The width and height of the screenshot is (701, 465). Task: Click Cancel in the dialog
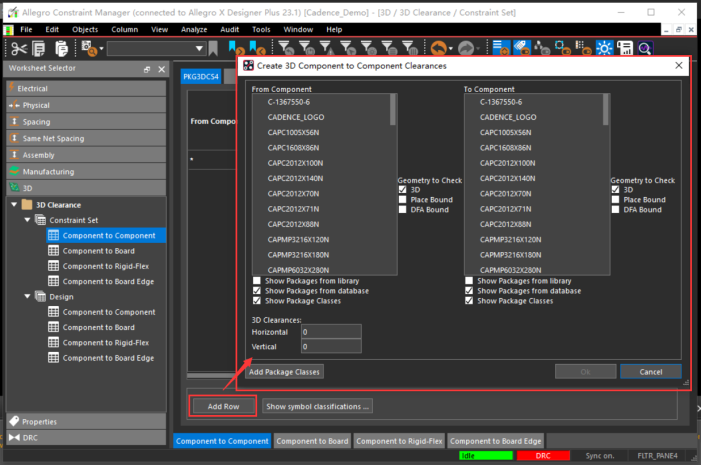coord(650,372)
